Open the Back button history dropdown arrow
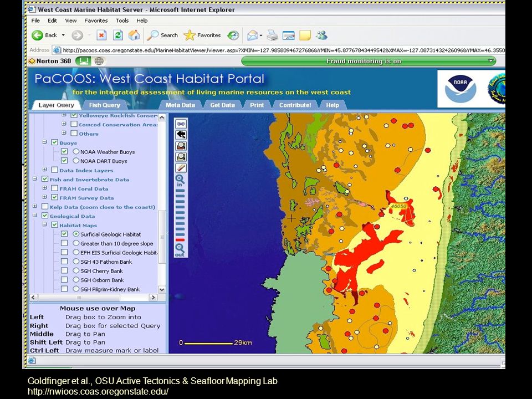The width and height of the screenshot is (532, 399). click(63, 35)
